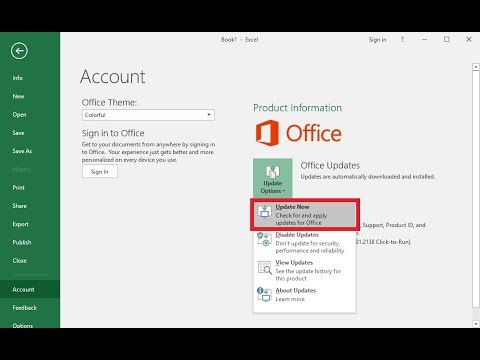The height and width of the screenshot is (360, 480).
Task: Expand the Office Theme dropdown
Action: click(148, 115)
